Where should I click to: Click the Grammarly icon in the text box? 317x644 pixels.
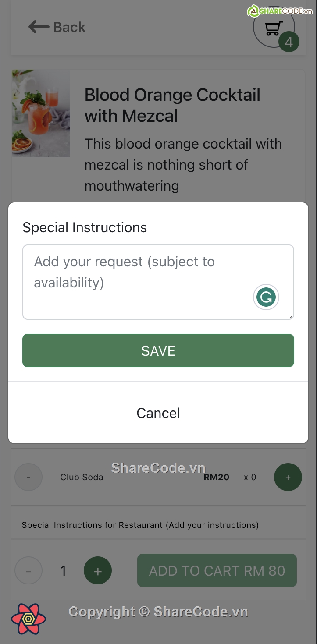(266, 297)
